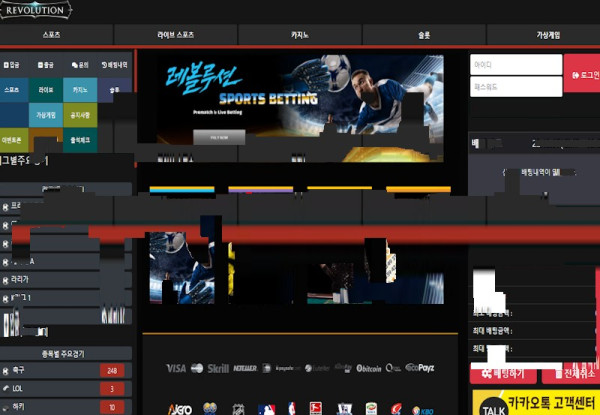This screenshot has height=415, width=600.
Task: Open the 문의 inquiry icon button
Action: [80, 66]
